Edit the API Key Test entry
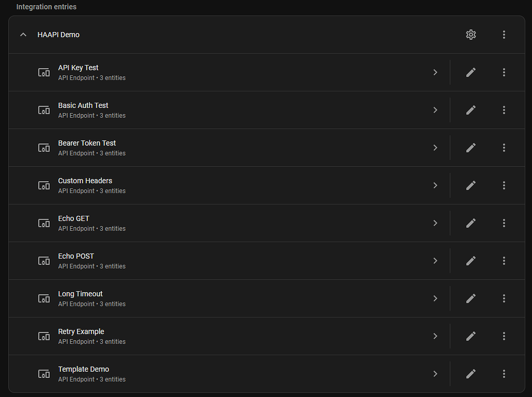 coord(471,72)
